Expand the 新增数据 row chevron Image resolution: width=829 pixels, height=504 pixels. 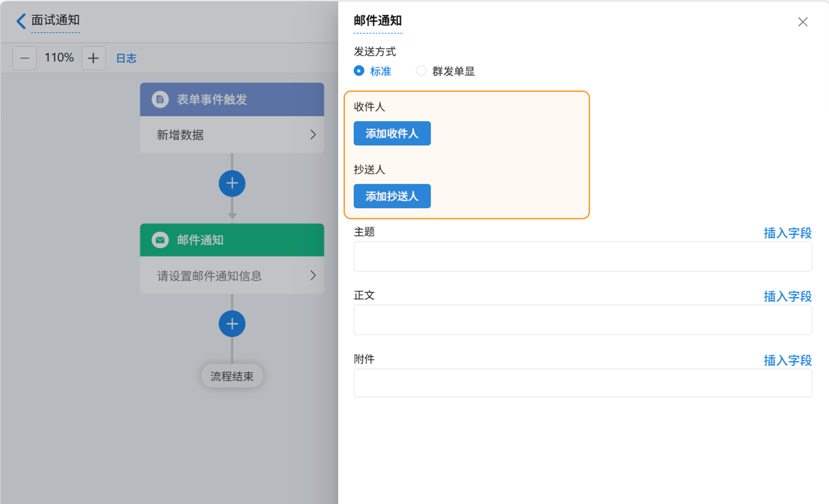pyautogui.click(x=313, y=135)
